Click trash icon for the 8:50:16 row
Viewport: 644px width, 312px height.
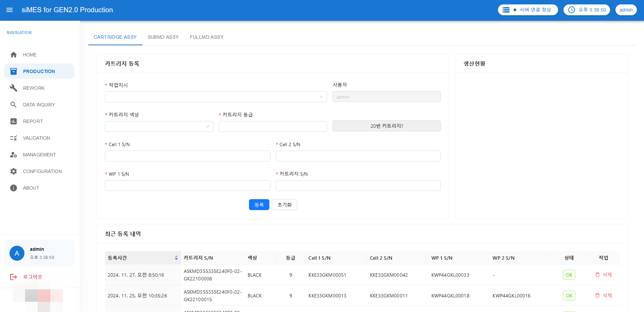(597, 275)
